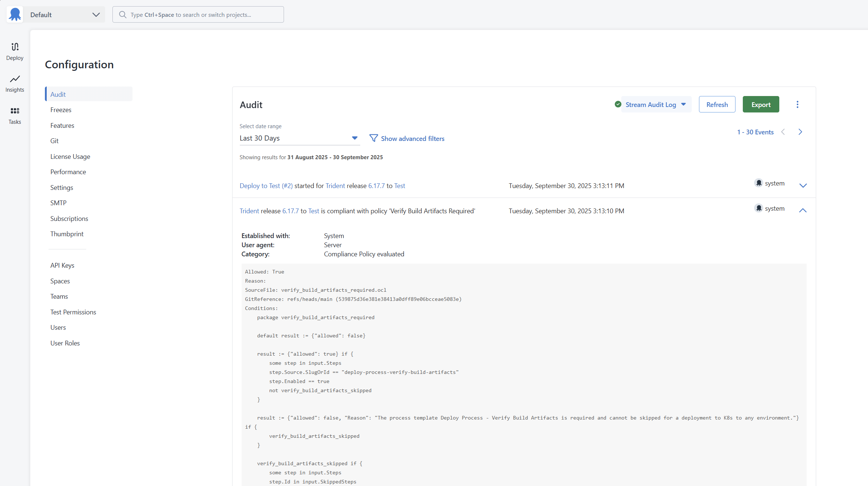Open Tasks from the sidebar
Image resolution: width=868 pixels, height=486 pixels.
pos(15,115)
